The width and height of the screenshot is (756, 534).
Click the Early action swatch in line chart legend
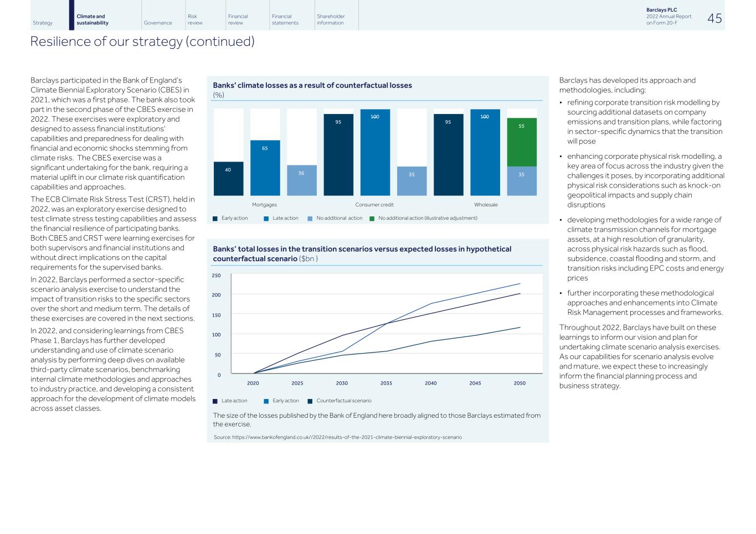pos(266,401)
